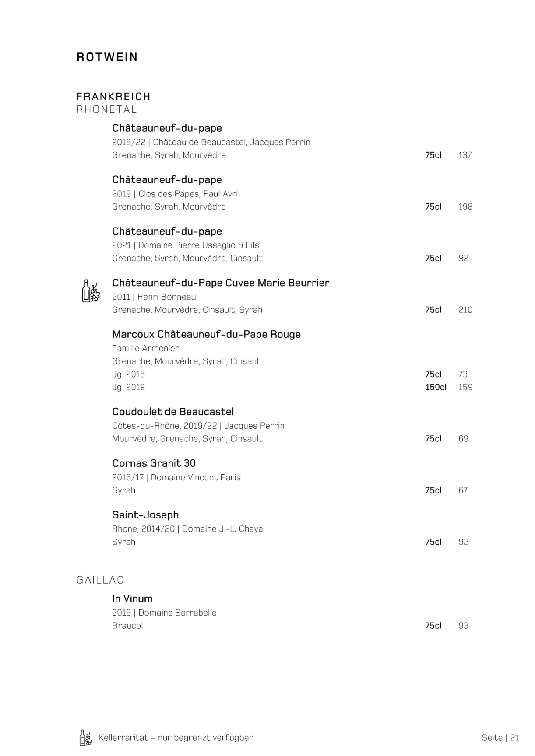This screenshot has height=756, width=535.
Task: Open Châteauneuf-du-Pape Cuvee Marie Beurrier title
Action: [x=221, y=283]
